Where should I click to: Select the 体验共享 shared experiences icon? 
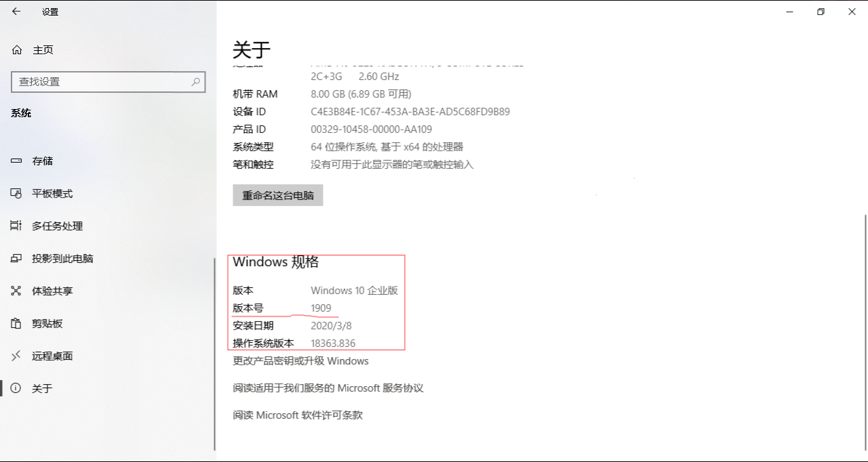(17, 291)
